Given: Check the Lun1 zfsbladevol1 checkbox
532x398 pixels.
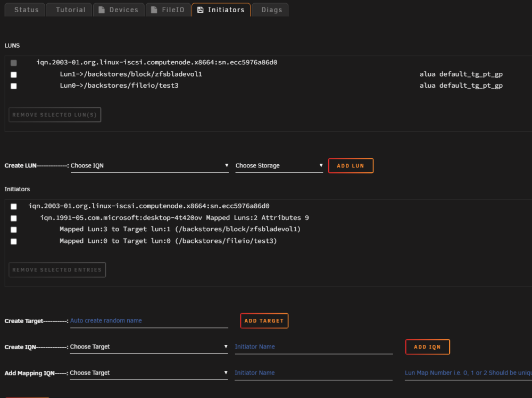Looking at the screenshot, I should [x=14, y=74].
